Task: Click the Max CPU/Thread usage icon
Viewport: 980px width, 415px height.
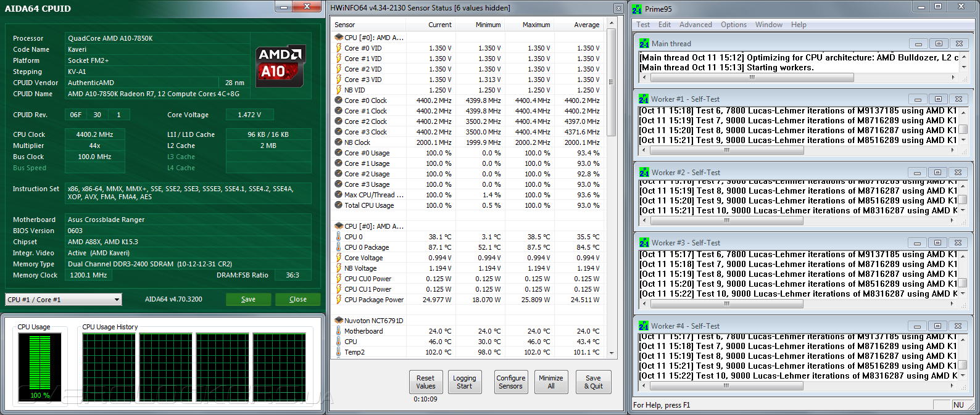Action: point(338,195)
